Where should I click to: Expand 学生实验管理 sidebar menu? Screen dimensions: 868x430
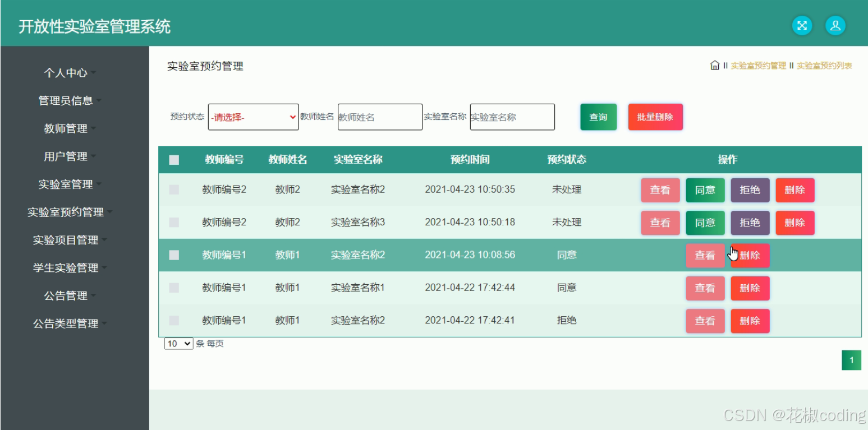coord(70,268)
